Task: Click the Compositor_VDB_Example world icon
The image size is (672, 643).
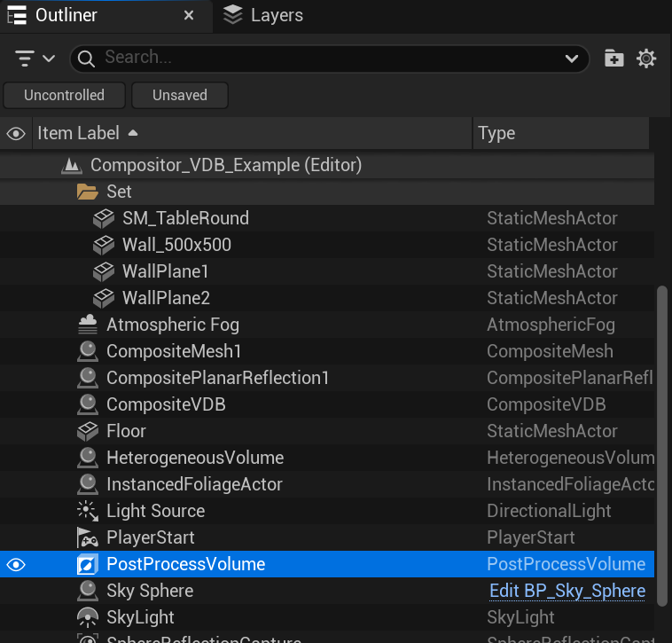Action: 72,165
